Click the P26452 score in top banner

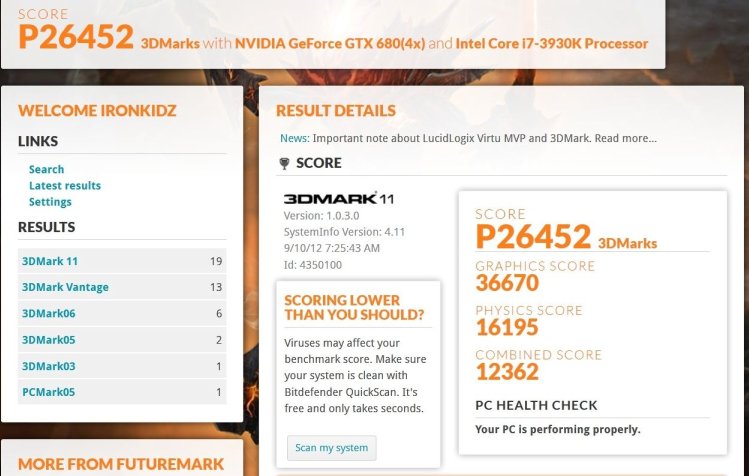coord(76,37)
